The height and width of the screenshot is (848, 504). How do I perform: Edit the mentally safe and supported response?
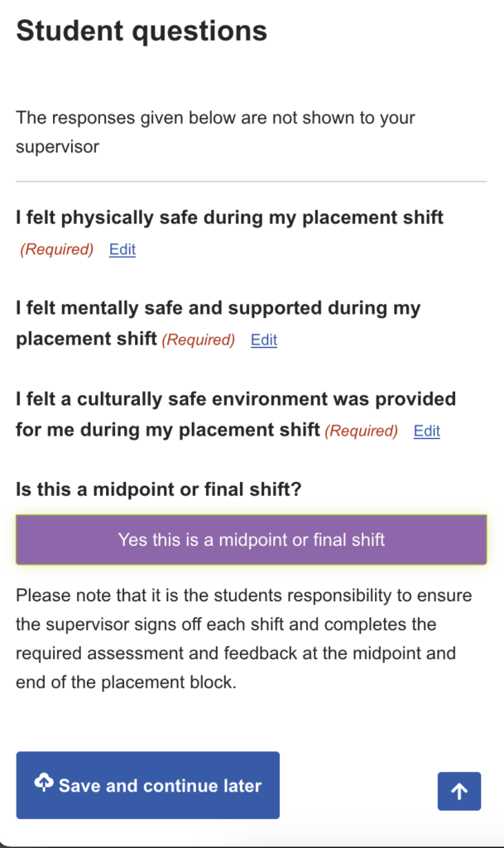(264, 340)
